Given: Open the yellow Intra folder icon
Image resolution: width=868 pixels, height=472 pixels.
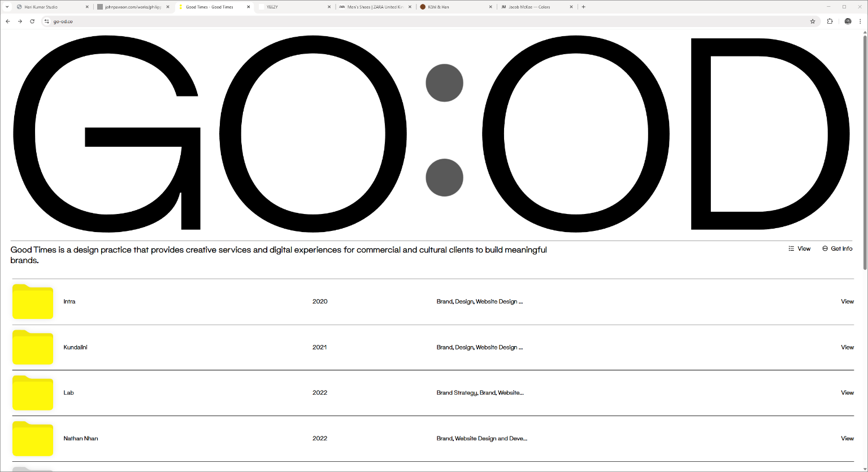Looking at the screenshot, I should pos(33,302).
